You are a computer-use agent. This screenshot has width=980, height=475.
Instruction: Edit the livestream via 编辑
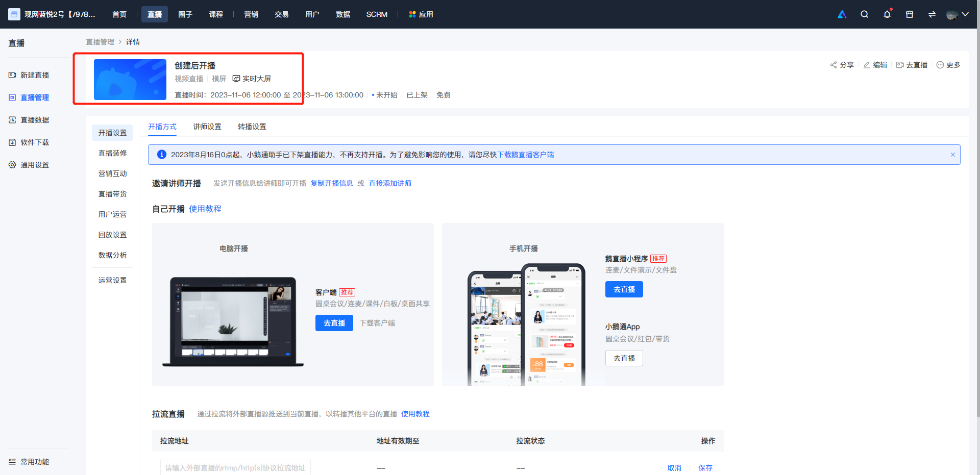[x=875, y=65]
